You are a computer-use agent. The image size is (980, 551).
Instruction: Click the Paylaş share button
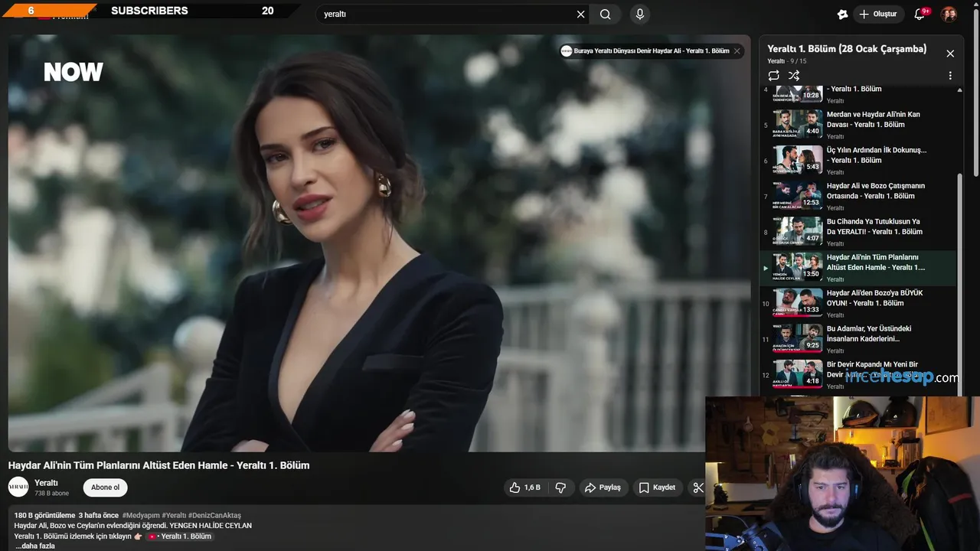click(x=603, y=487)
